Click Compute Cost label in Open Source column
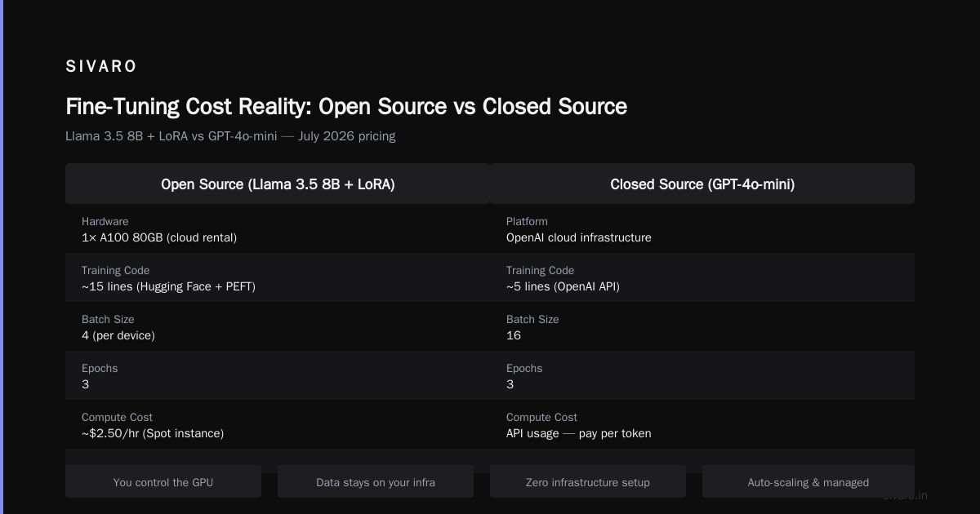The image size is (980, 514). [117, 418]
